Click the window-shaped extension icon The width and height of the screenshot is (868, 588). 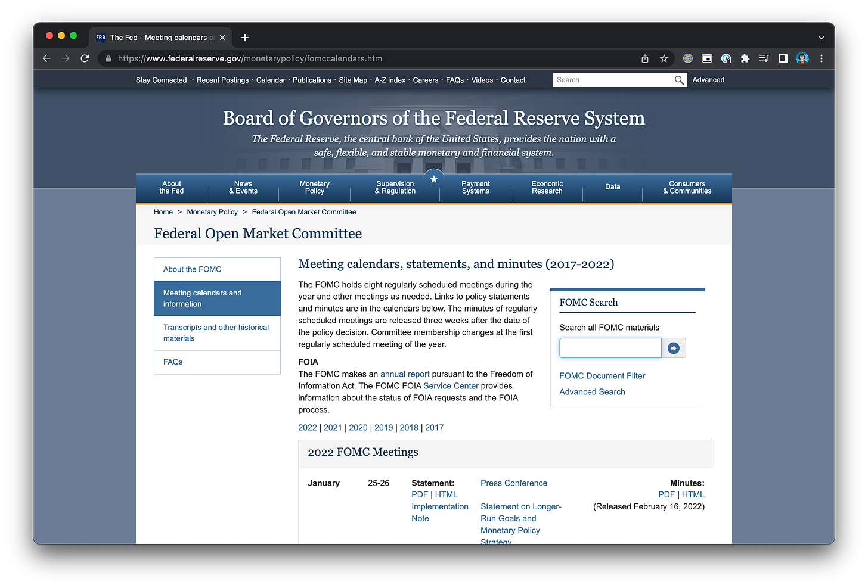(707, 58)
